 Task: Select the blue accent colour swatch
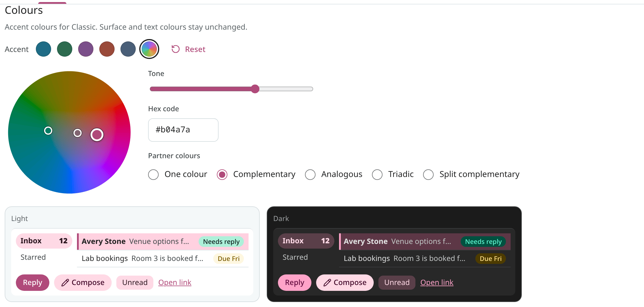[43, 49]
